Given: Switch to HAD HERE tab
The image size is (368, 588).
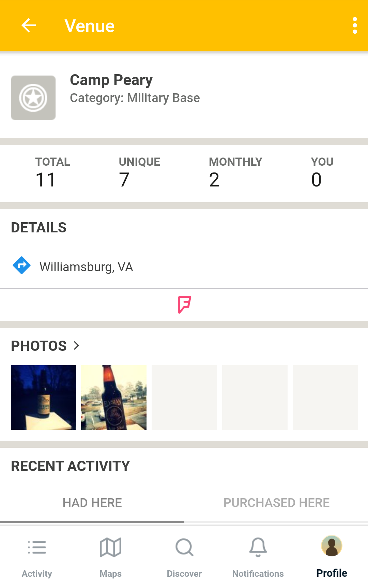Looking at the screenshot, I should [92, 503].
